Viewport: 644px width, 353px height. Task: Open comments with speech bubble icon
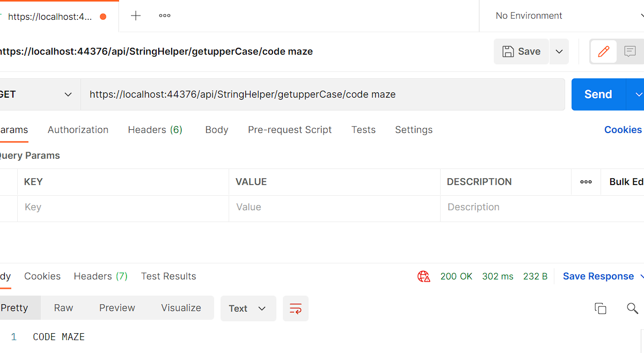click(630, 52)
